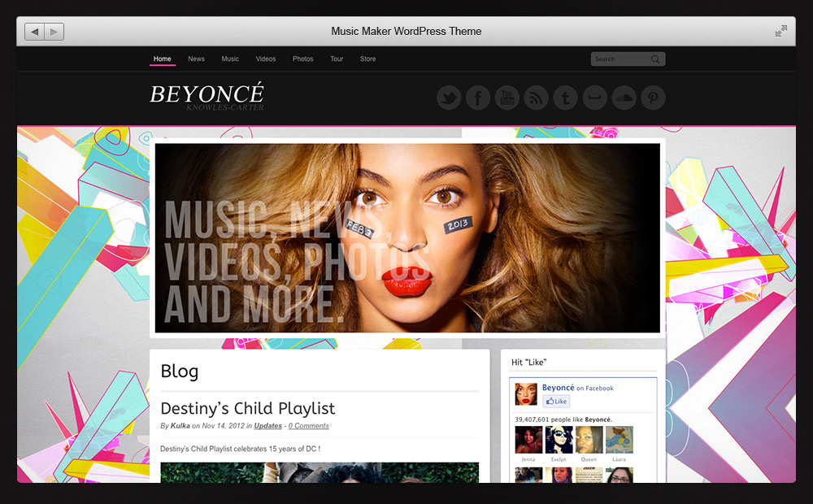Click the SoundCloud cloud icon
This screenshot has height=504, width=813.
click(x=624, y=98)
